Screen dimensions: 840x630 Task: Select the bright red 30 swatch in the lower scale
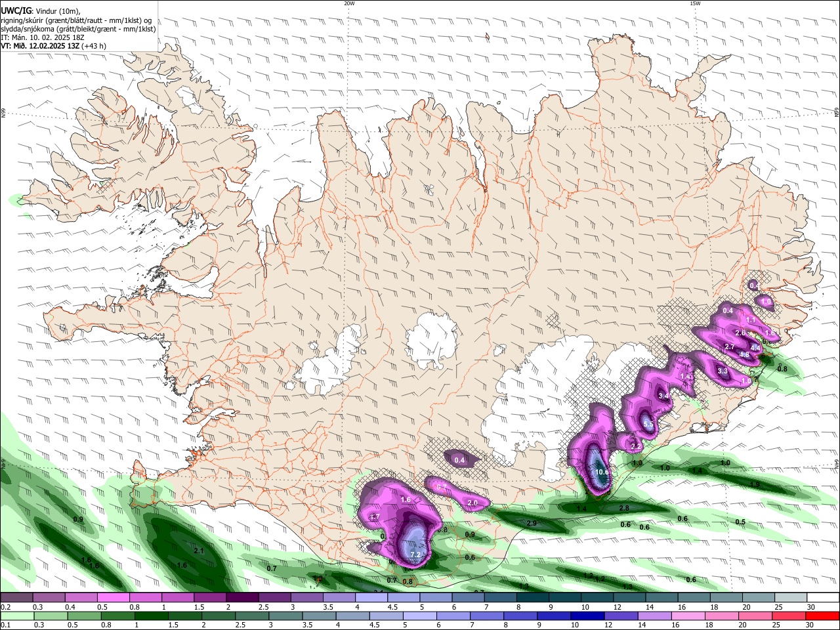click(823, 616)
